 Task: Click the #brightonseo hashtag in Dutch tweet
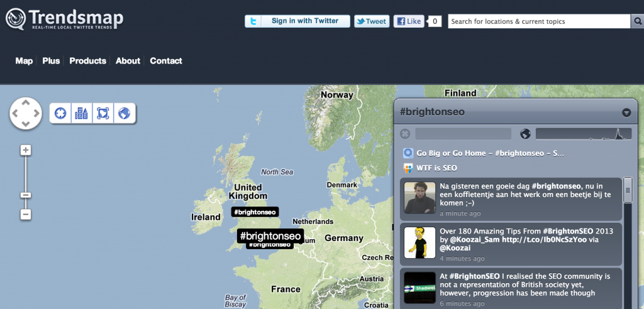[x=556, y=186]
